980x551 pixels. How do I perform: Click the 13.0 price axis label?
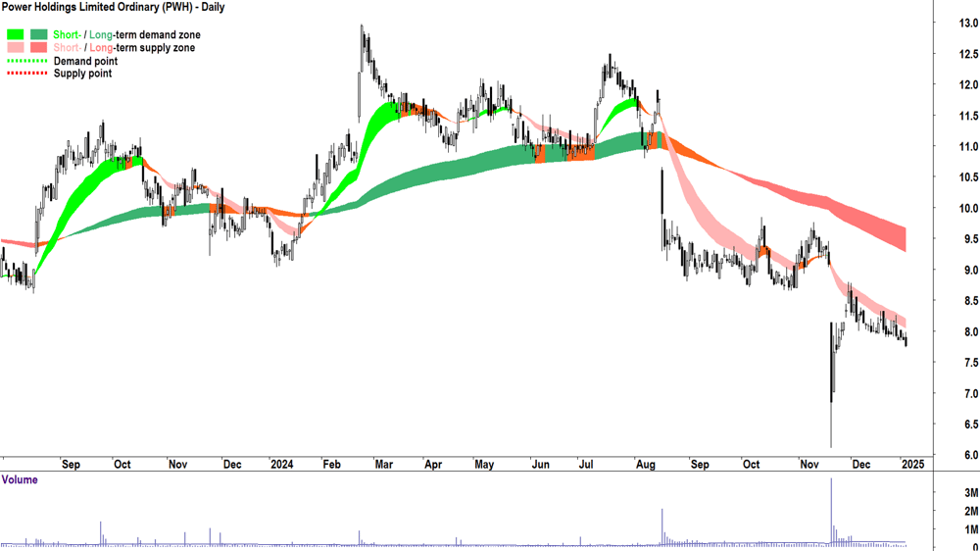[969, 24]
